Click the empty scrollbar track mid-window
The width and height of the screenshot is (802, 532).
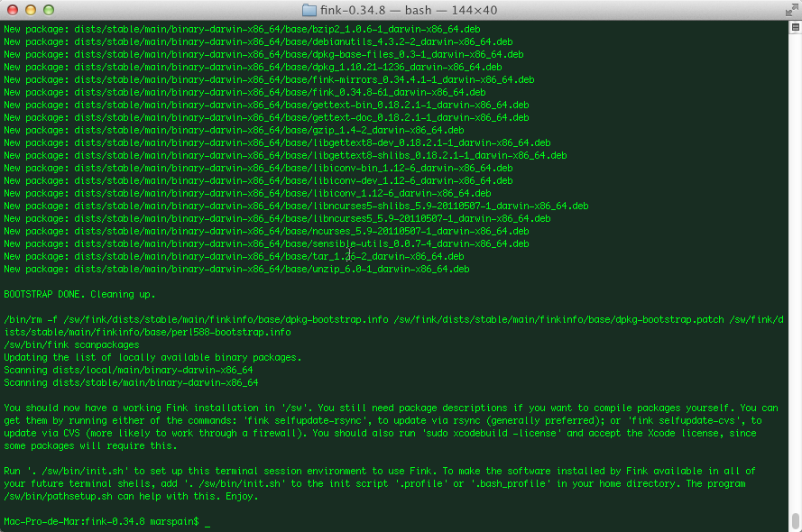pos(795,271)
